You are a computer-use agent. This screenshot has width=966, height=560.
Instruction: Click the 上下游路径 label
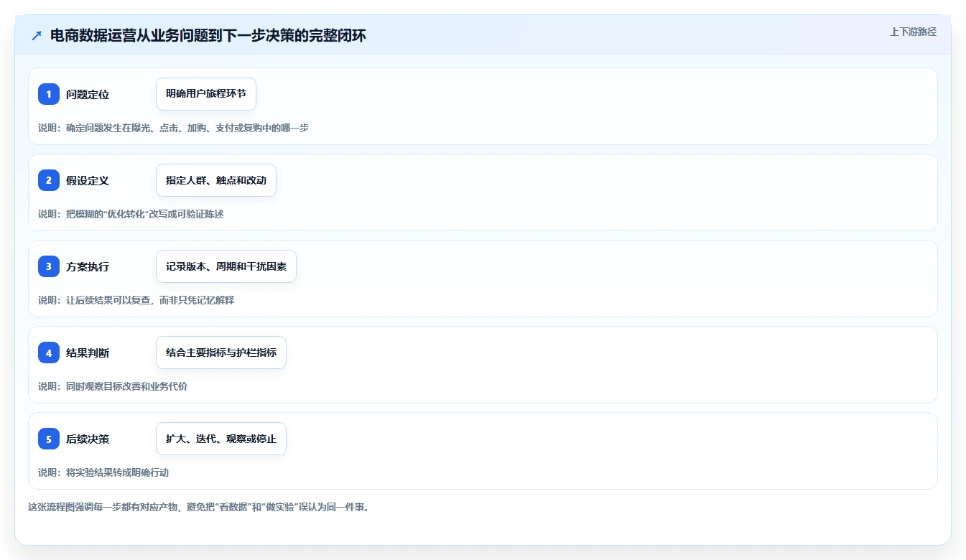(913, 32)
